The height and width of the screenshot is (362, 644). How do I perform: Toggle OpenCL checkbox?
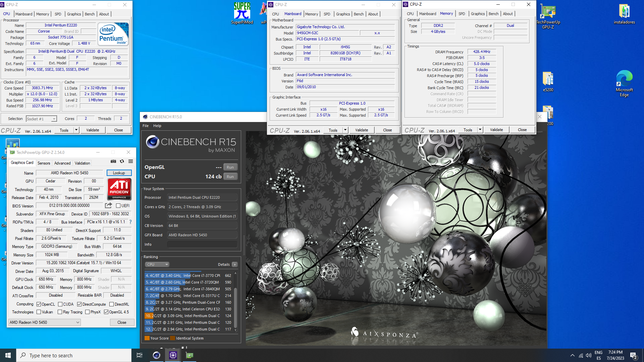[x=39, y=304]
